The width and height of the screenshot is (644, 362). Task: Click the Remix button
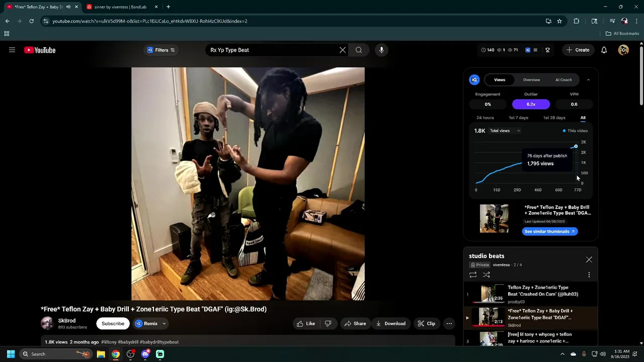pos(146,323)
